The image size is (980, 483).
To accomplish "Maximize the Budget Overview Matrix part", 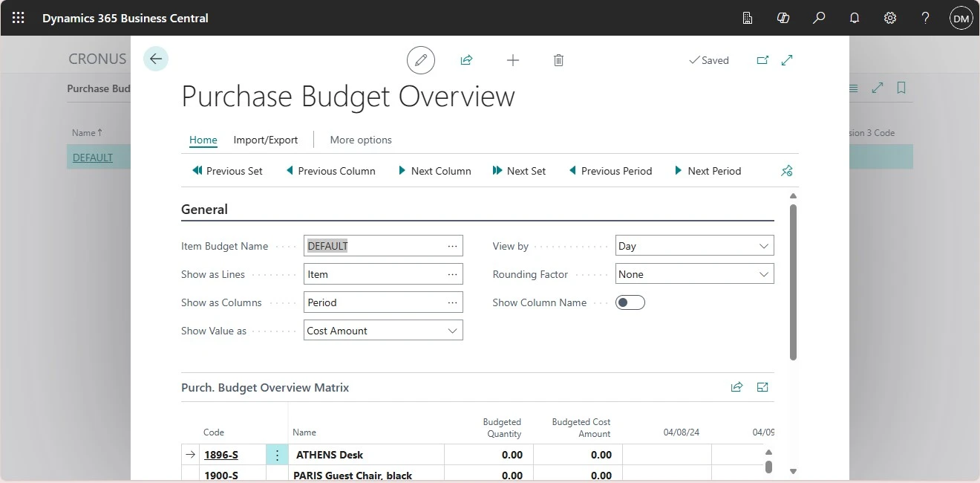I will pyautogui.click(x=762, y=387).
